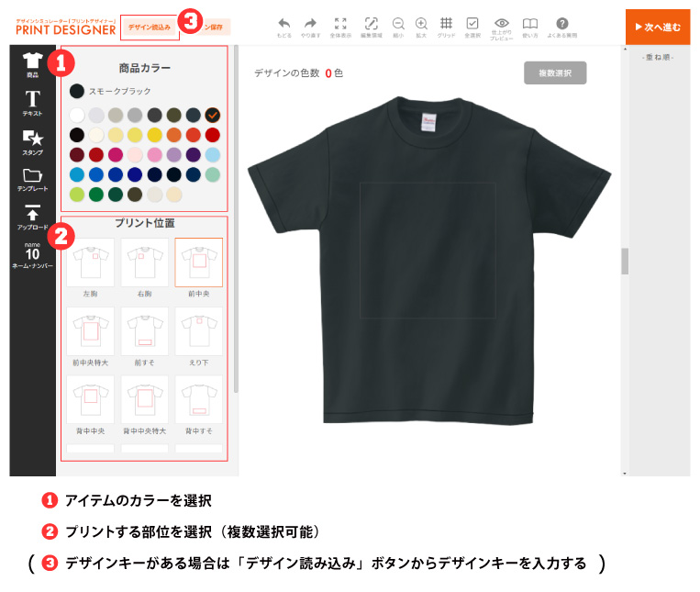Open the Name & Number (ネーム・ナンバー) panel
The width and height of the screenshot is (700, 592).
click(x=33, y=256)
